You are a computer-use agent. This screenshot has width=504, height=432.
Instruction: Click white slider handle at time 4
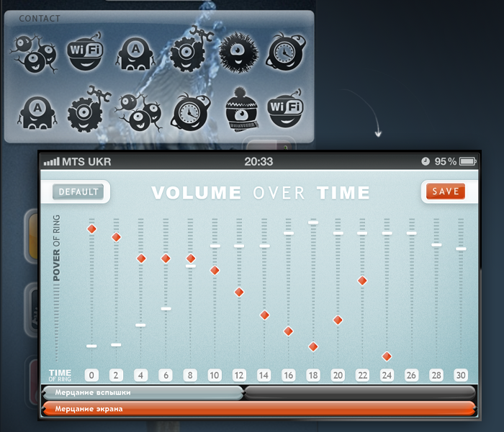coord(140,325)
